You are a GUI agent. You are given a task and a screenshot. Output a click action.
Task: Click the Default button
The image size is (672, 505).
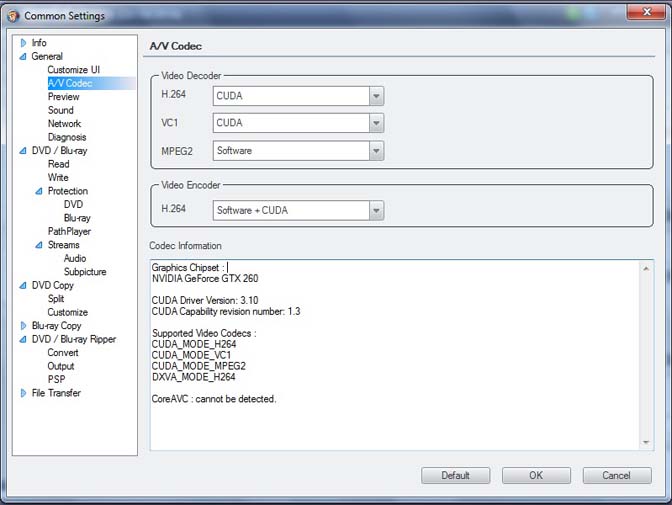pyautogui.click(x=456, y=475)
